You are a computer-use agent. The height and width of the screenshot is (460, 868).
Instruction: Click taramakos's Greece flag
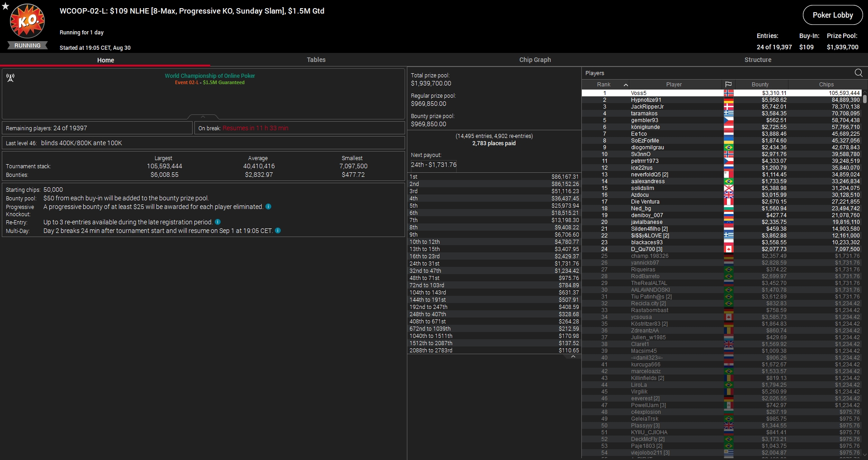(728, 114)
